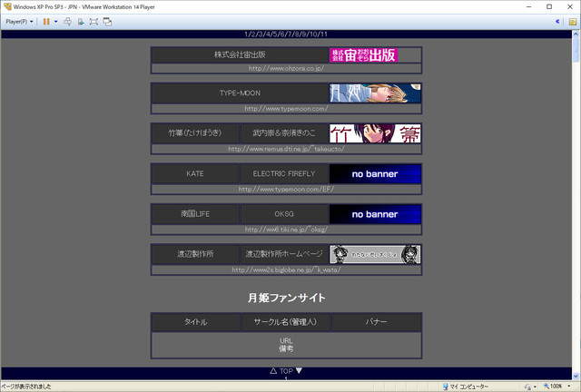Send Ctrl+Alt+Del to the virtual machine
Viewport: 581px width, 392px height.
click(x=67, y=22)
